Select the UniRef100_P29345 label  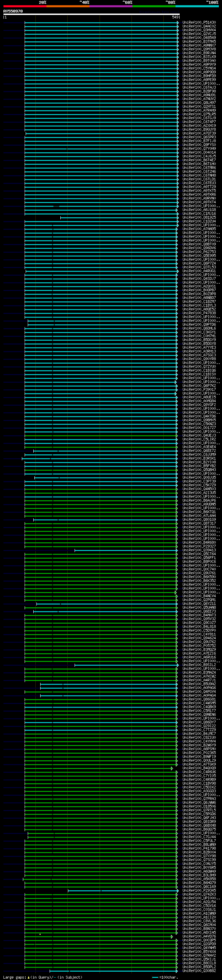[x=199, y=891]
